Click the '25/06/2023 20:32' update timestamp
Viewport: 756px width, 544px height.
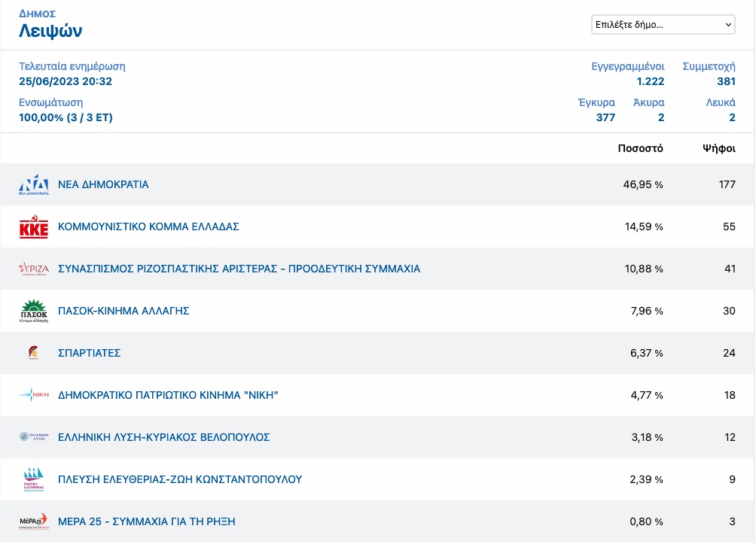(66, 81)
